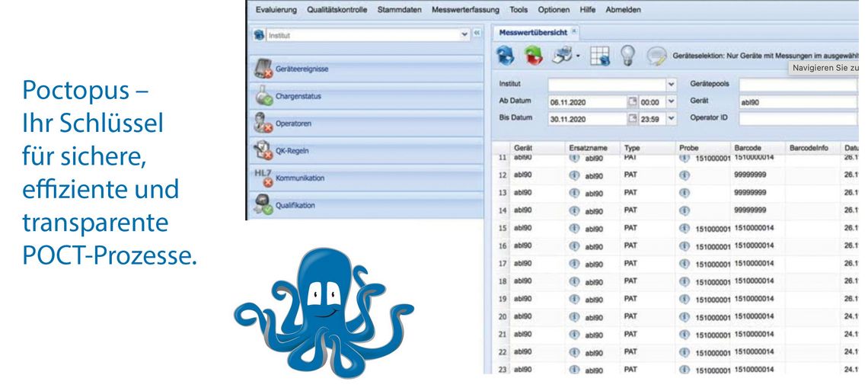The image size is (868, 388).
Task: Click row 17 Ersatzname info icon
Action: point(574,263)
